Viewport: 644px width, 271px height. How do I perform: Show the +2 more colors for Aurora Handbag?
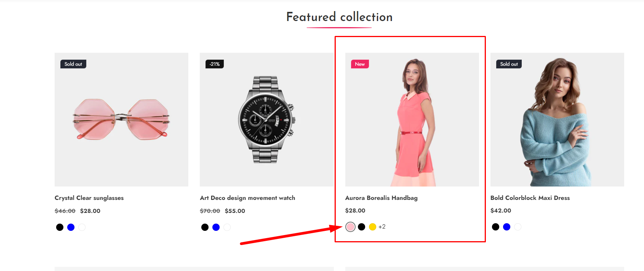pos(382,227)
